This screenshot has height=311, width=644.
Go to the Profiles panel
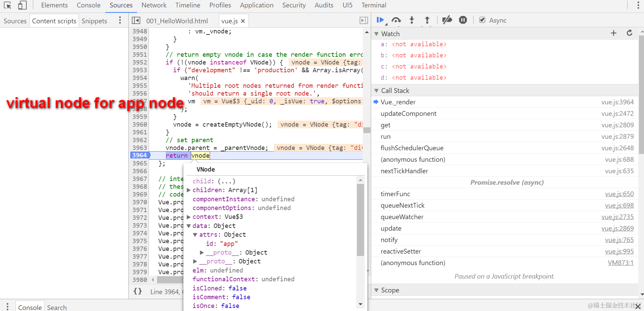220,5
